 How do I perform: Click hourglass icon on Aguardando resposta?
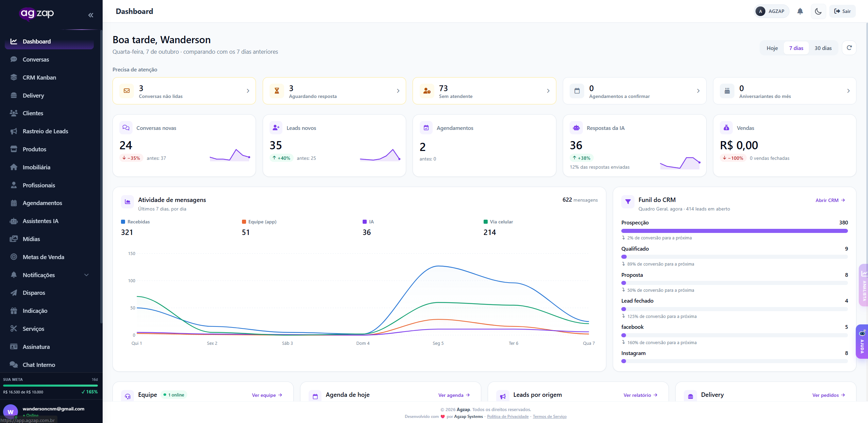coord(277,91)
